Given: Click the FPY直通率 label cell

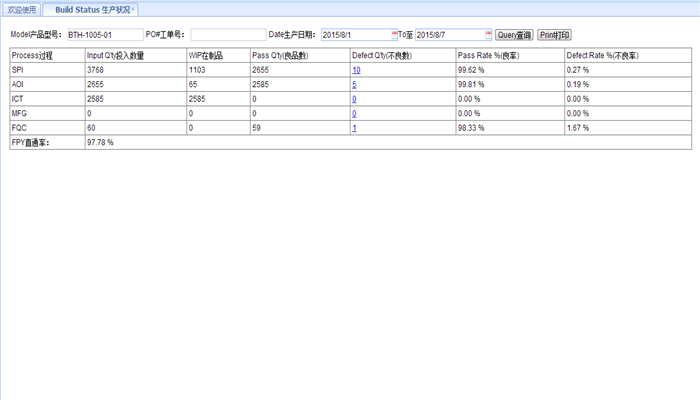Looking at the screenshot, I should coord(47,142).
